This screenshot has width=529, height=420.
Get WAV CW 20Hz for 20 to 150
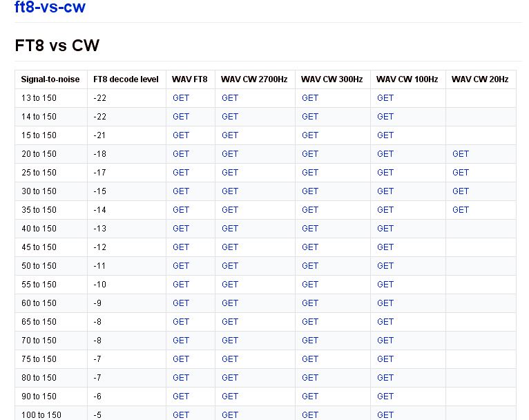(461, 154)
